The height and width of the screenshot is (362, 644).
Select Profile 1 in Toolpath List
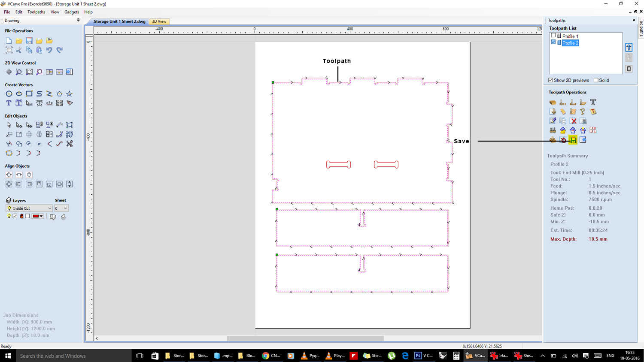[570, 36]
